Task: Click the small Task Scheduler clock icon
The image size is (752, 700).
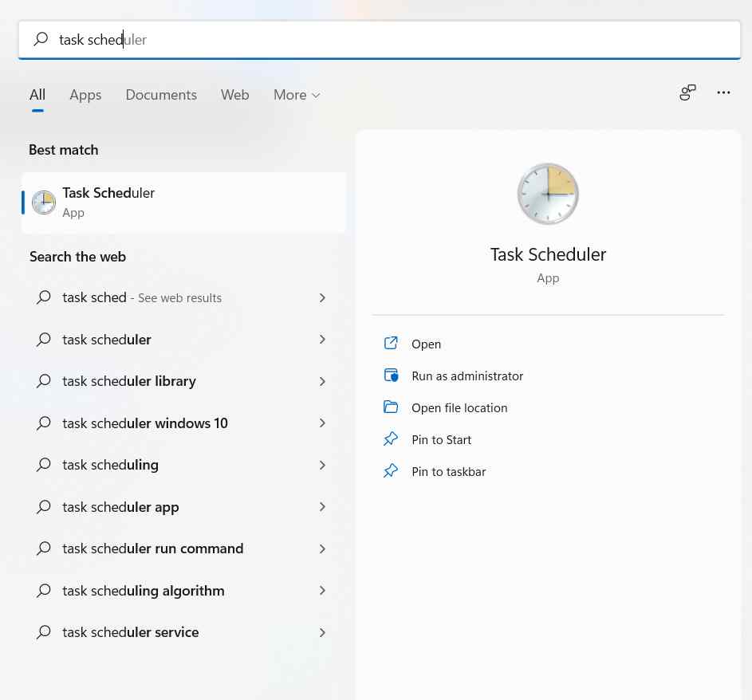Action: (x=44, y=203)
